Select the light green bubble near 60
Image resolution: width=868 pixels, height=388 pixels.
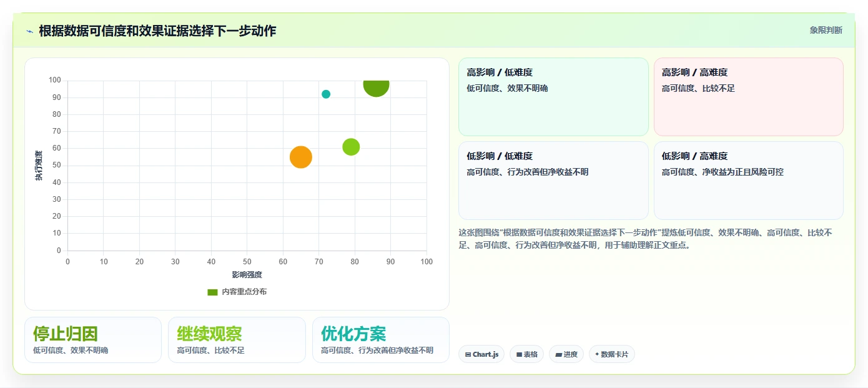pos(351,147)
